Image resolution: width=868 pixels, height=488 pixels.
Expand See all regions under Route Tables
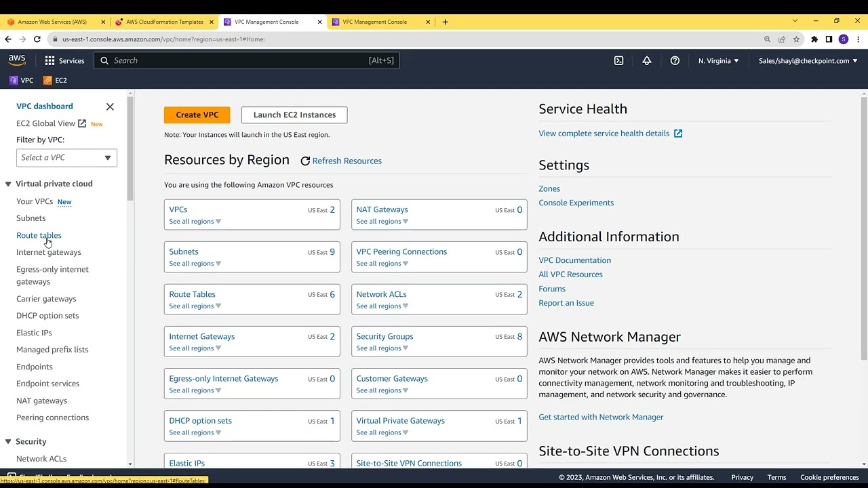point(195,306)
